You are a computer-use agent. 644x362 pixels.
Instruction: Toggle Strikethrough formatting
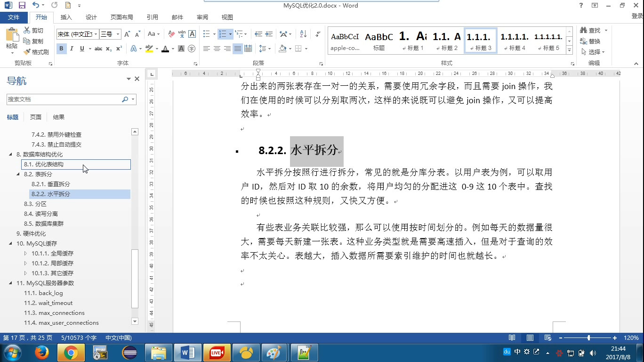98,49
